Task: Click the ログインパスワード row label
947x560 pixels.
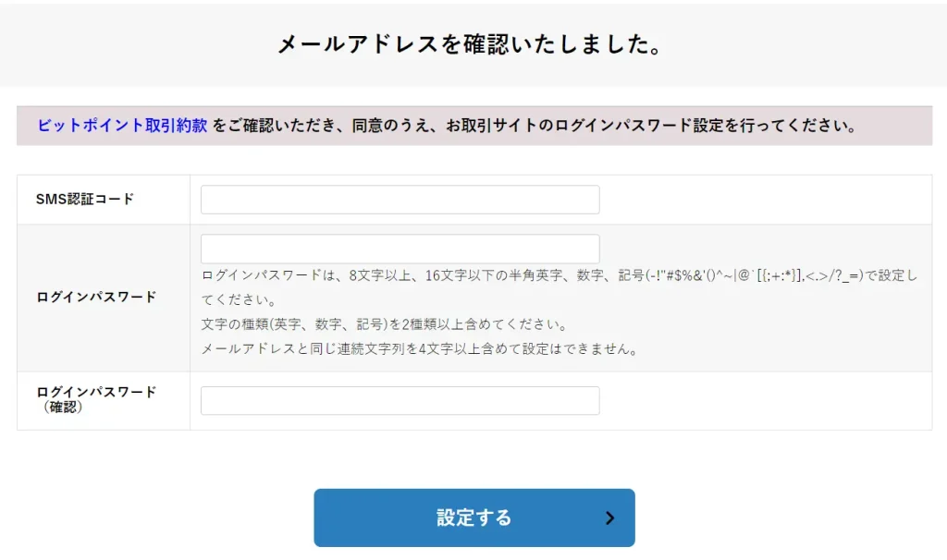Action: (x=96, y=298)
